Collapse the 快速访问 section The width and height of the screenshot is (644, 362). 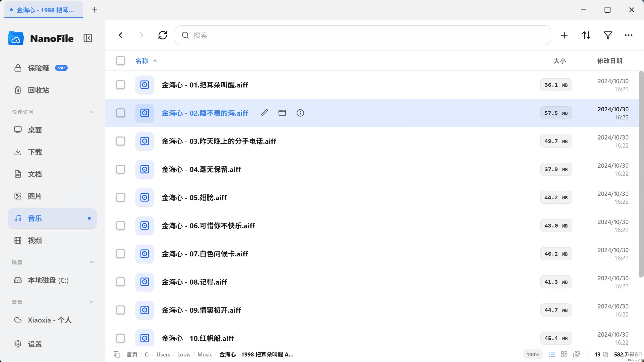(92, 112)
